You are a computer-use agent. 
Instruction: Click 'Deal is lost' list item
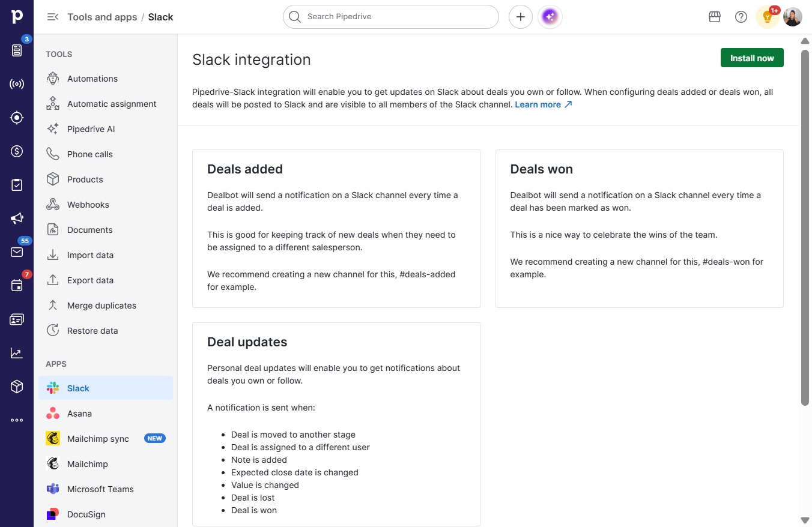click(253, 498)
